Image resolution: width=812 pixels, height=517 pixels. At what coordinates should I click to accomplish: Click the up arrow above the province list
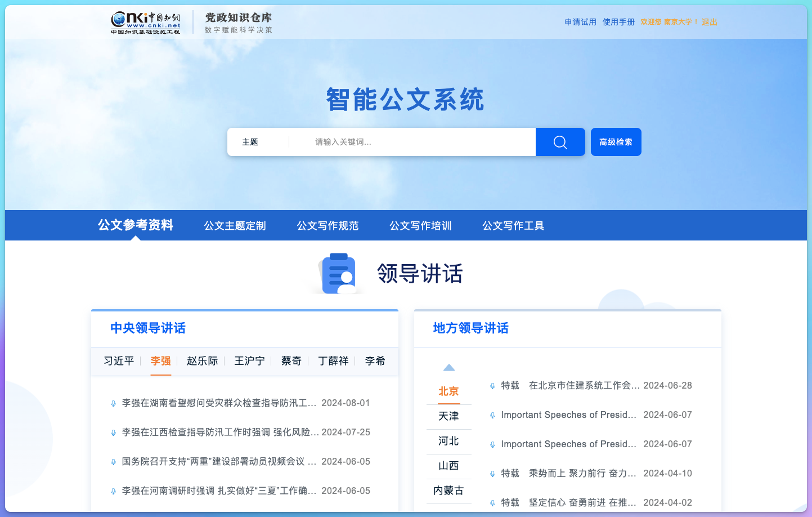pyautogui.click(x=448, y=367)
